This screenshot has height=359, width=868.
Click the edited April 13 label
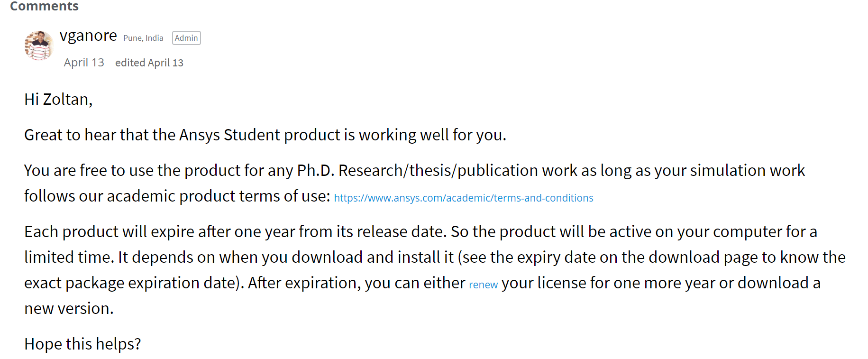pyautogui.click(x=149, y=63)
